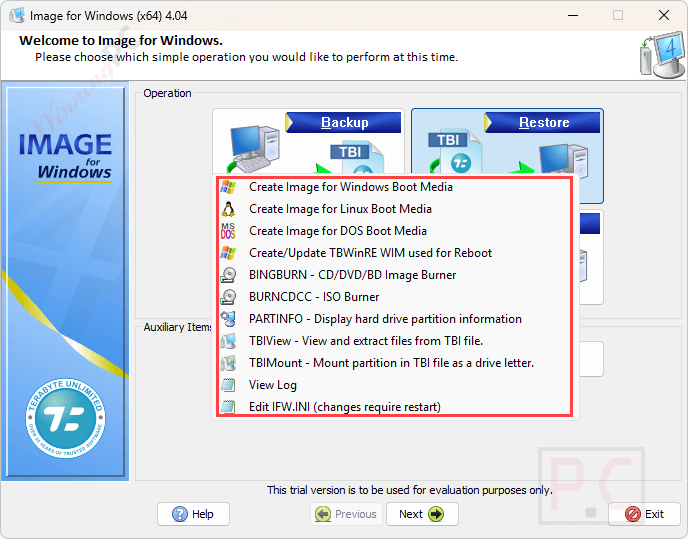Click the green left arrow on Previous
Screen dimensions: 688x539
click(323, 514)
